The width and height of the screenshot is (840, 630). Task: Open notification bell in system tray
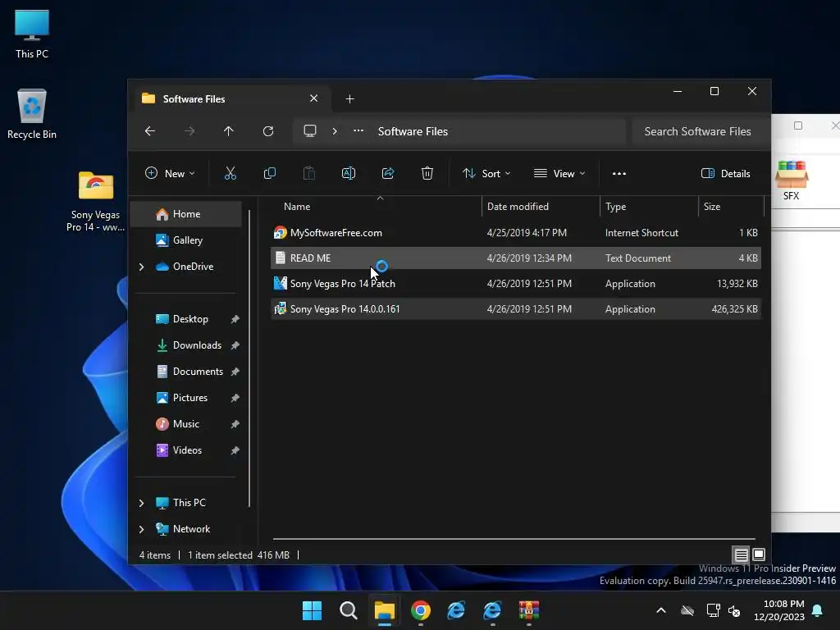pyautogui.click(x=818, y=610)
